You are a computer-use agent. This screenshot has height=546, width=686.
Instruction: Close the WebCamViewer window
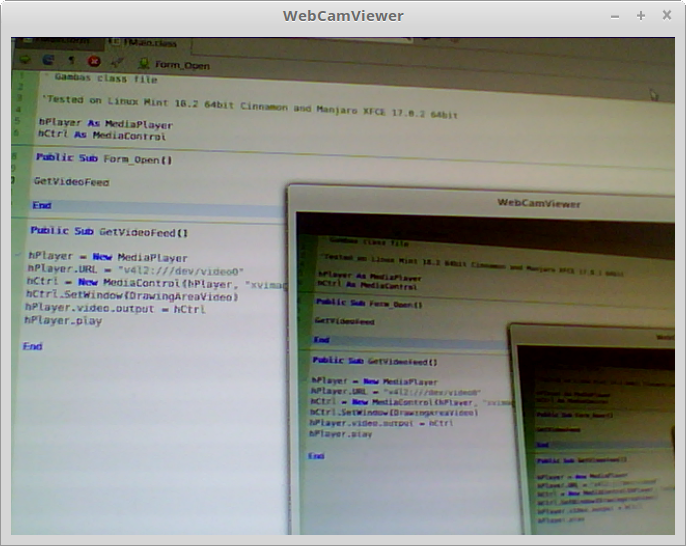(667, 15)
